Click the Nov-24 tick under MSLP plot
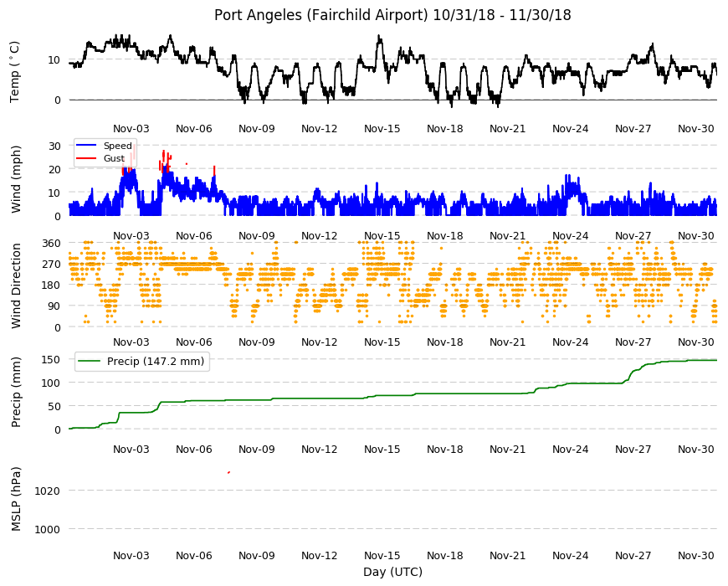This screenshot has width=728, height=586. [570, 555]
